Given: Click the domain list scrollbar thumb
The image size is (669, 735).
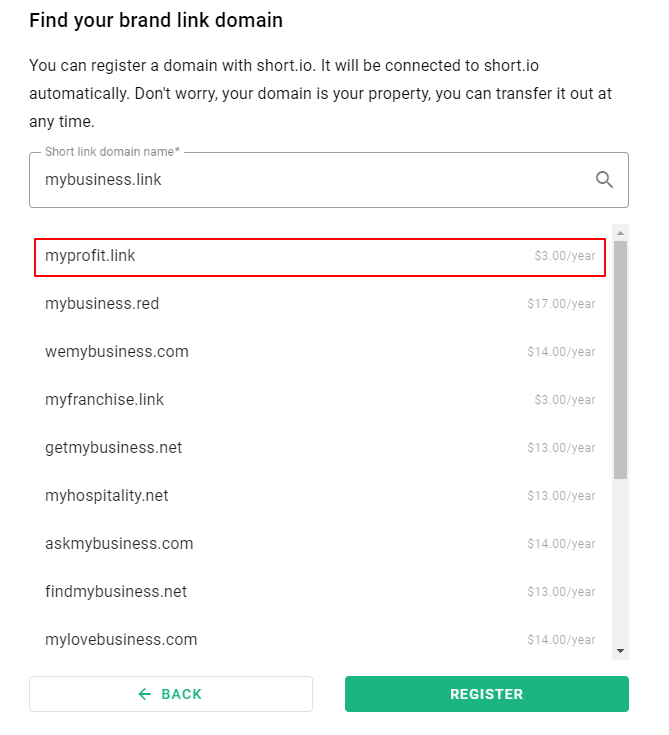Looking at the screenshot, I should point(620,360).
